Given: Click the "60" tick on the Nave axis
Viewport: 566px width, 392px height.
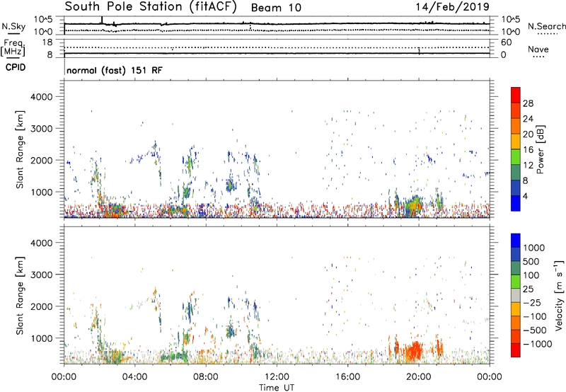Looking at the screenshot, I should [x=506, y=42].
